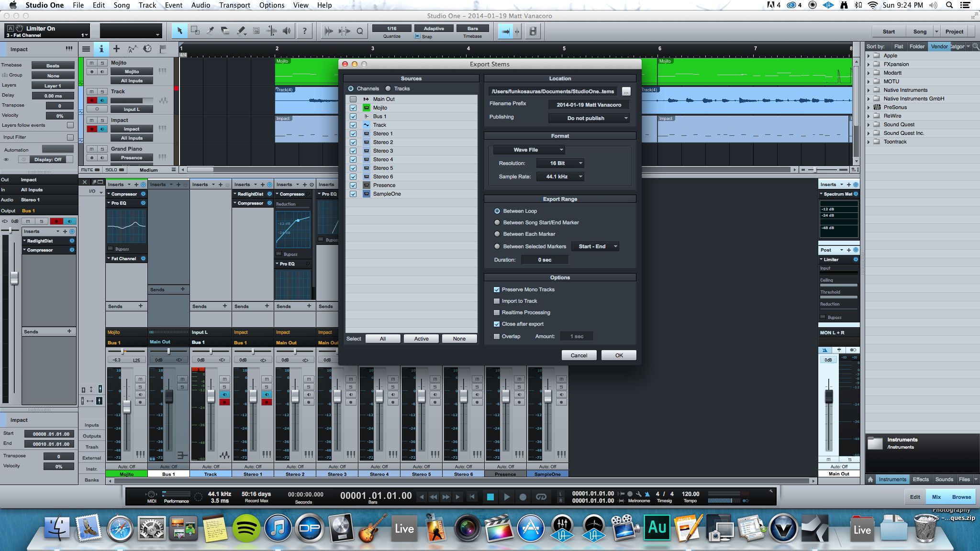Open the Start - End markers dropdown

pos(596,246)
